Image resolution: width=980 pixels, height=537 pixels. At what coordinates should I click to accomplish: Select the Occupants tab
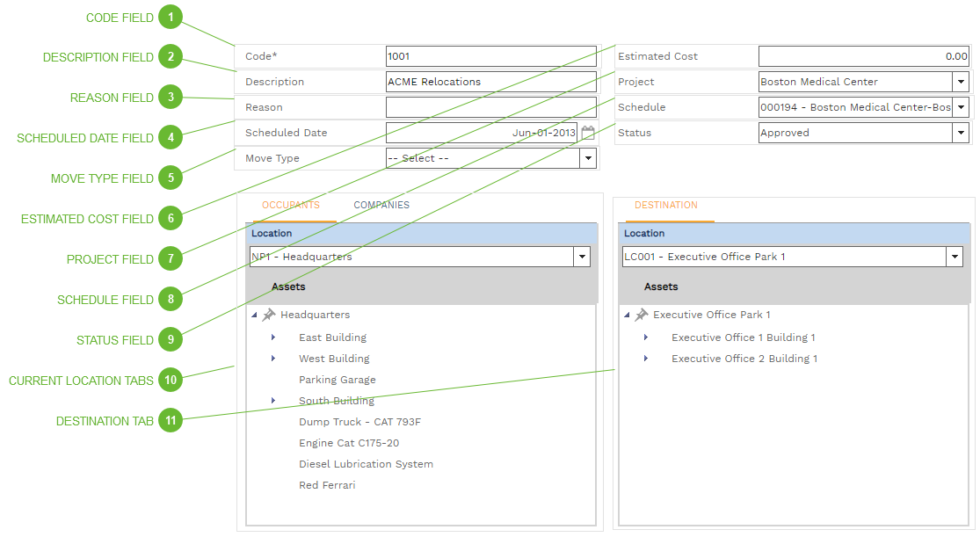click(x=291, y=205)
